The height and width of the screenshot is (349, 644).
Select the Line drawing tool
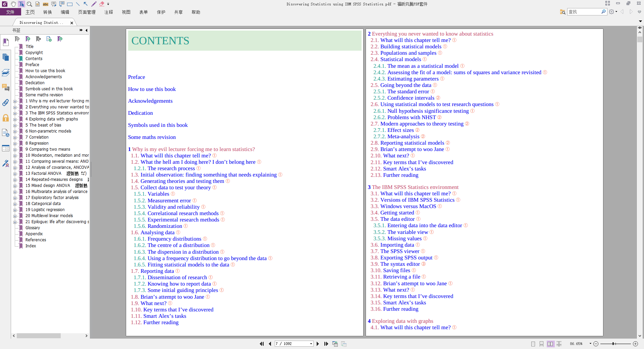click(x=78, y=4)
